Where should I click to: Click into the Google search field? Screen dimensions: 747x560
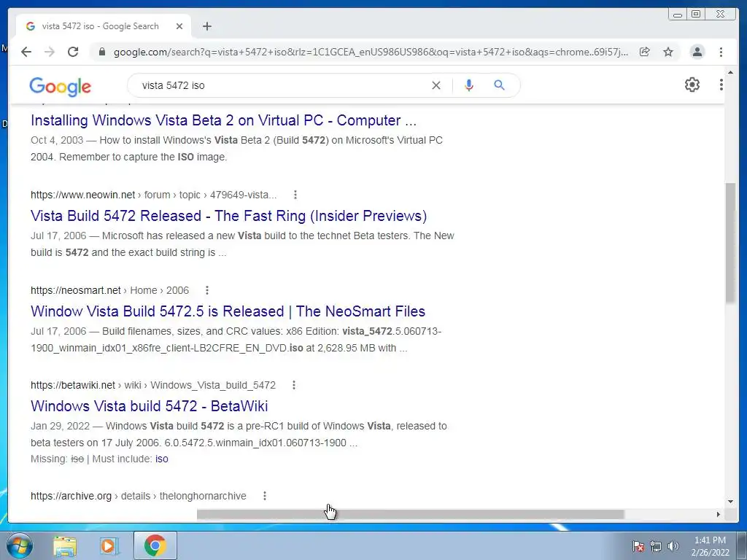281,85
